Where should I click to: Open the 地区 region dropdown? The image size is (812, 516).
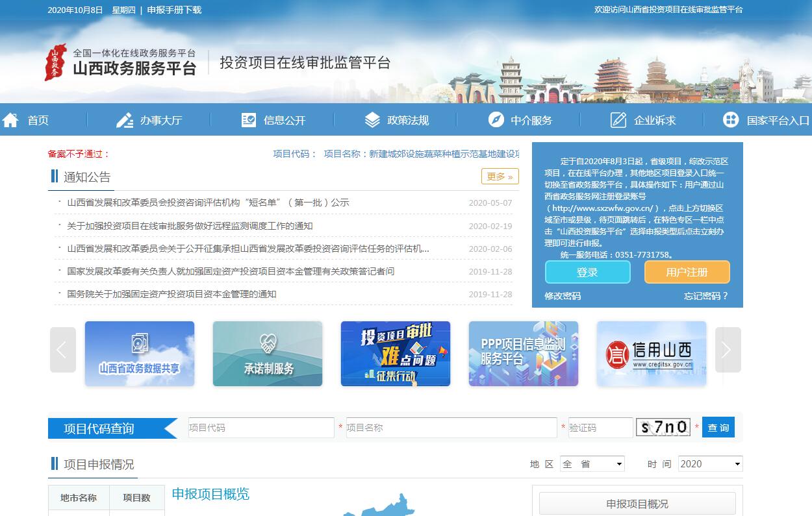tap(592, 464)
